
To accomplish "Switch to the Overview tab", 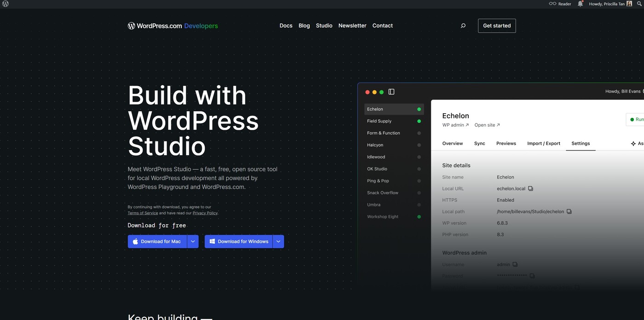I will click(452, 143).
